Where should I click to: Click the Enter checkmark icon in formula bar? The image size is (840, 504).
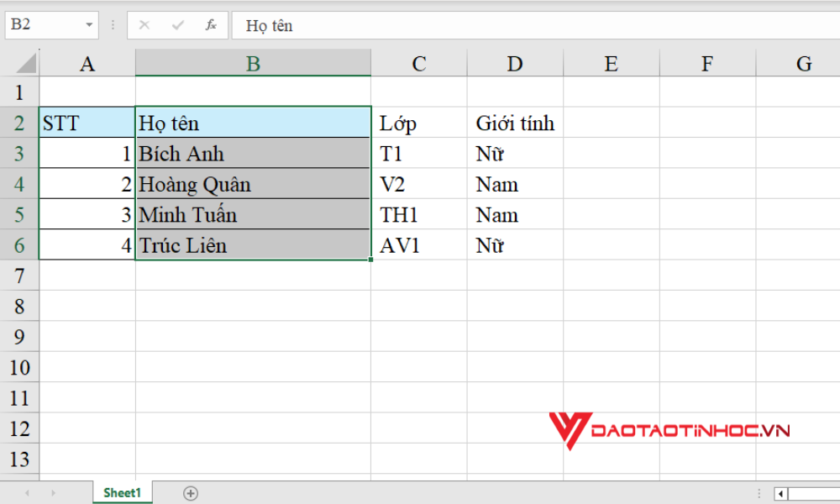[178, 24]
